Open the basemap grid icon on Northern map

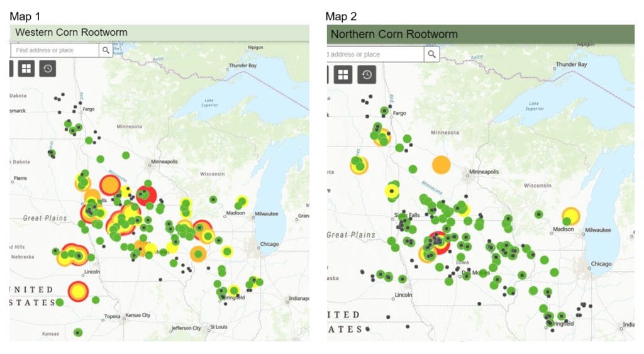pyautogui.click(x=343, y=75)
